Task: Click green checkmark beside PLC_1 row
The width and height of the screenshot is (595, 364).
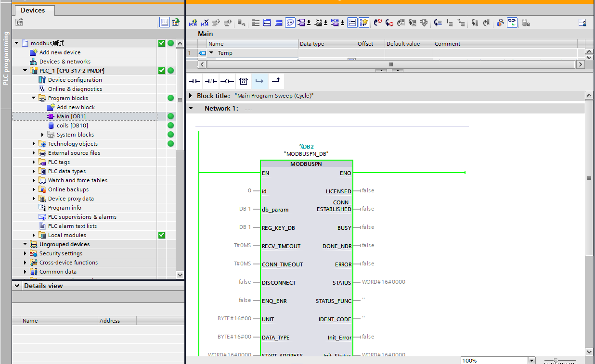Action: 162,71
